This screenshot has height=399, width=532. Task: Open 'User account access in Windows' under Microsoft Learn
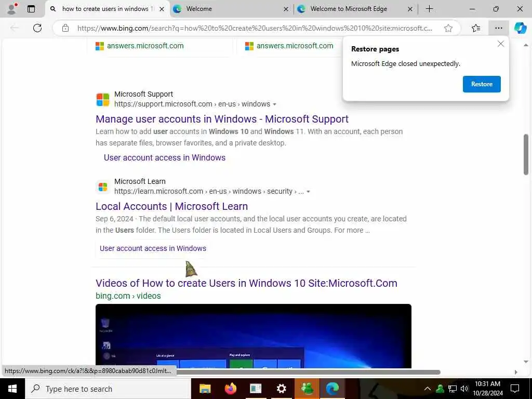(153, 248)
